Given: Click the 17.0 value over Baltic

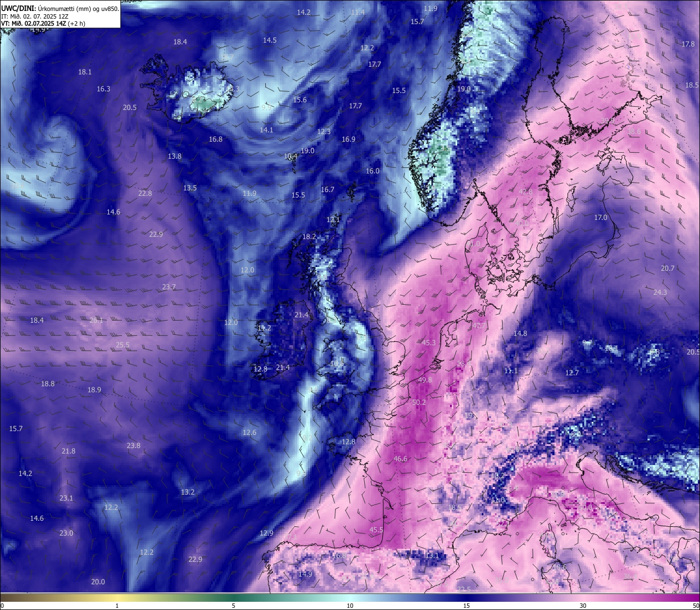Looking at the screenshot, I should [x=600, y=217].
